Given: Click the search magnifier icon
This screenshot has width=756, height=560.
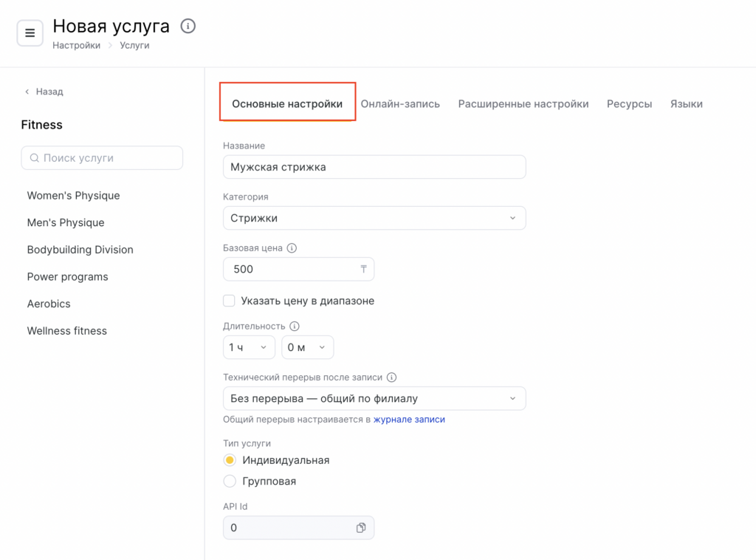Looking at the screenshot, I should 34,158.
